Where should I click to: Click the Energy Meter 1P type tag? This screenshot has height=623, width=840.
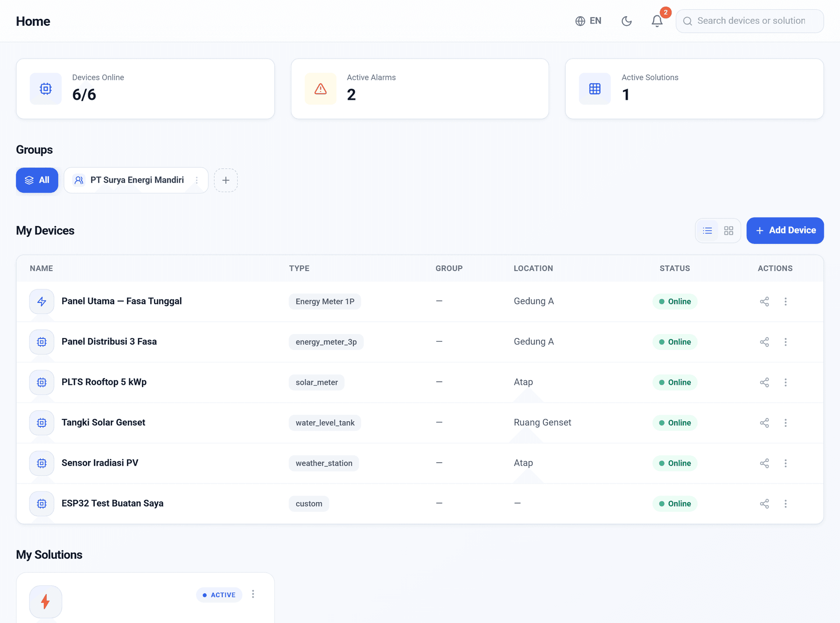[325, 302]
